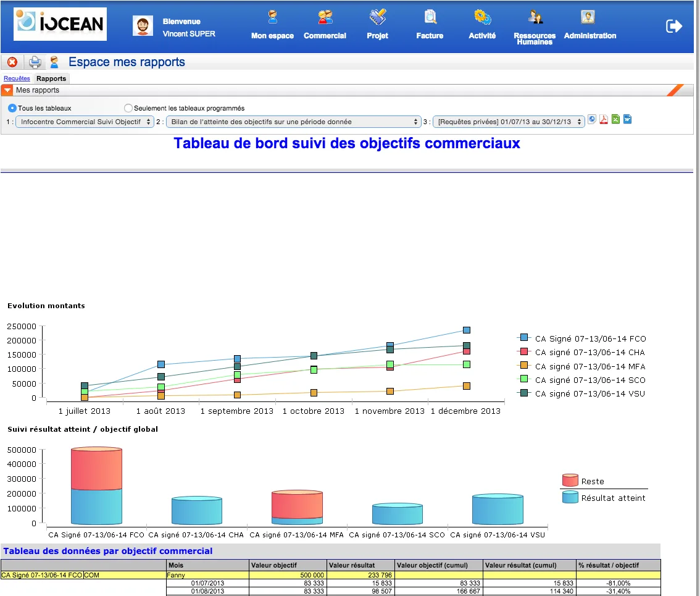The height and width of the screenshot is (596, 700).
Task: Click the 1 octobre 2013 axis label
Action: click(x=314, y=411)
